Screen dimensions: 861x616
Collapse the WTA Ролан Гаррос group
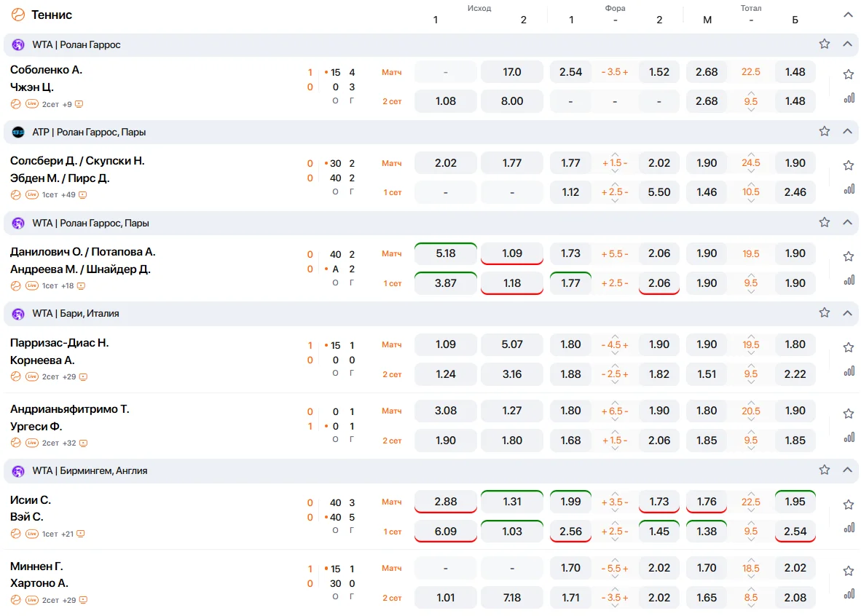click(x=847, y=44)
